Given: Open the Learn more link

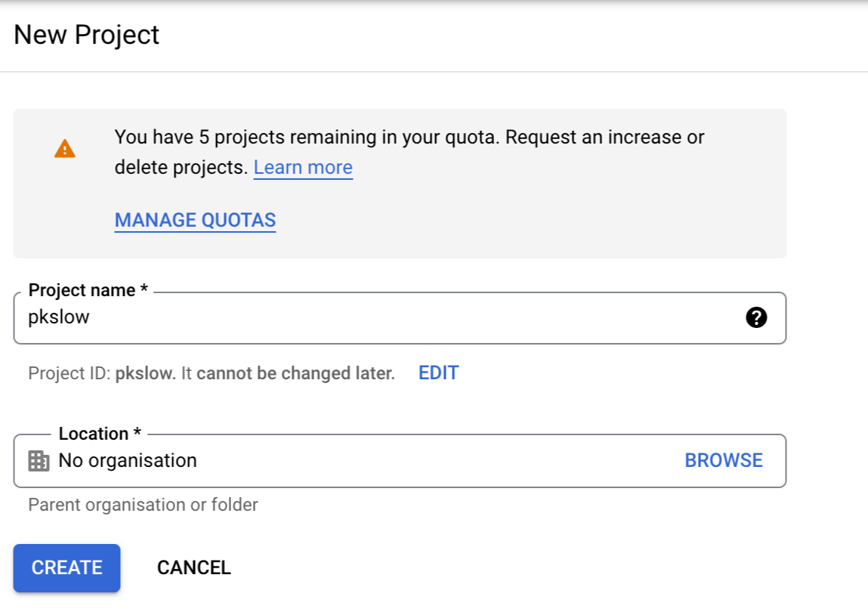Looking at the screenshot, I should [x=303, y=168].
